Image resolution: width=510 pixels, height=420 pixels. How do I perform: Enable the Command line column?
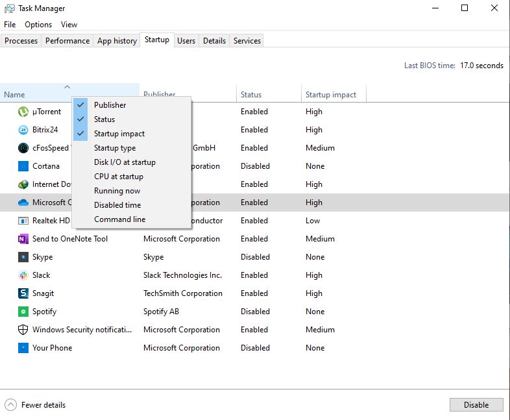[x=132, y=219]
